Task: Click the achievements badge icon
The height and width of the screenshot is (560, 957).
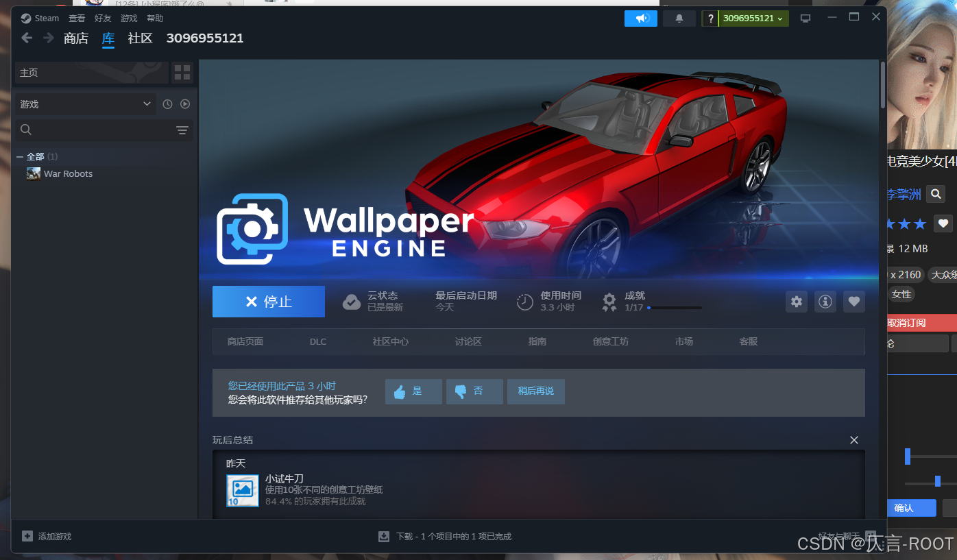Action: 609,302
